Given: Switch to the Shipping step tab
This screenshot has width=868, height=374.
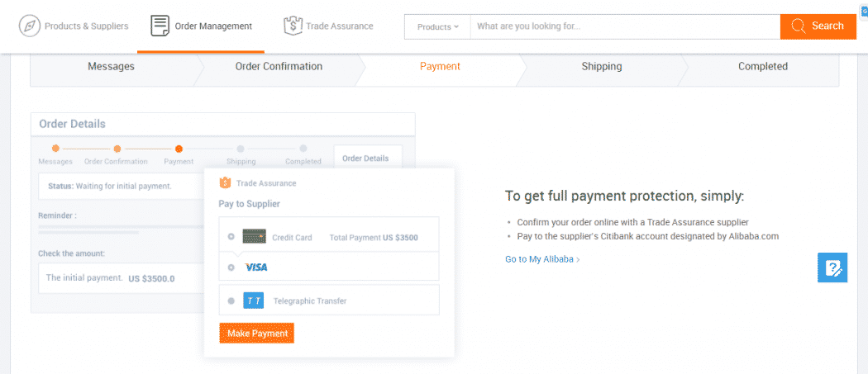Looking at the screenshot, I should 601,67.
